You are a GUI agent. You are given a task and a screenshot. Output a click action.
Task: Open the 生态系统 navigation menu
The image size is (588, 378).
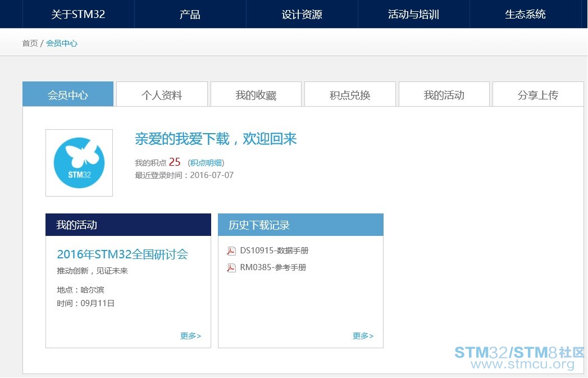coord(525,14)
